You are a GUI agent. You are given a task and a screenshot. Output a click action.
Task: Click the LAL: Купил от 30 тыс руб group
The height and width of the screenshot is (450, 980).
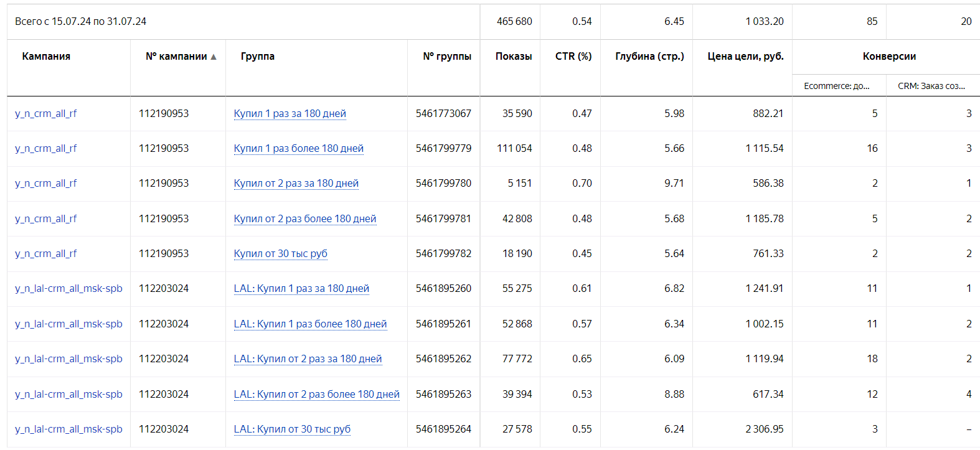click(x=292, y=429)
